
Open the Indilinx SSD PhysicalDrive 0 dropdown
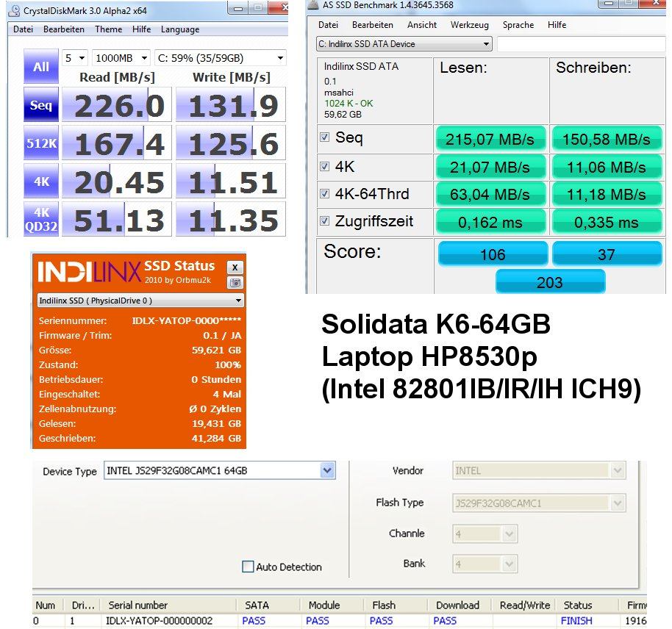point(140,301)
